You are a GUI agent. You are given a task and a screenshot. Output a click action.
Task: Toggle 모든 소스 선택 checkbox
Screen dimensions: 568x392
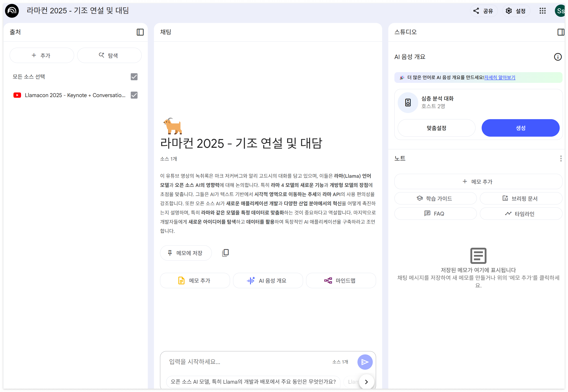(134, 77)
